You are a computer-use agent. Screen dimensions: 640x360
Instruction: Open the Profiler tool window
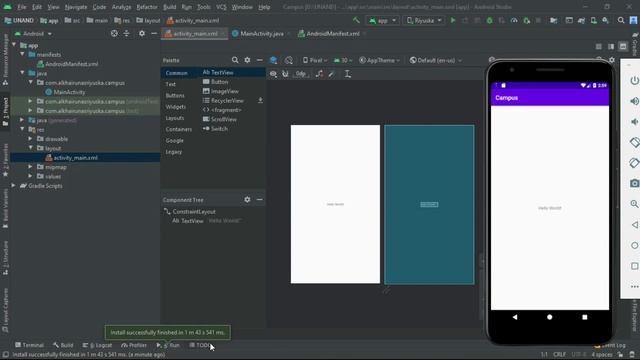(134, 345)
